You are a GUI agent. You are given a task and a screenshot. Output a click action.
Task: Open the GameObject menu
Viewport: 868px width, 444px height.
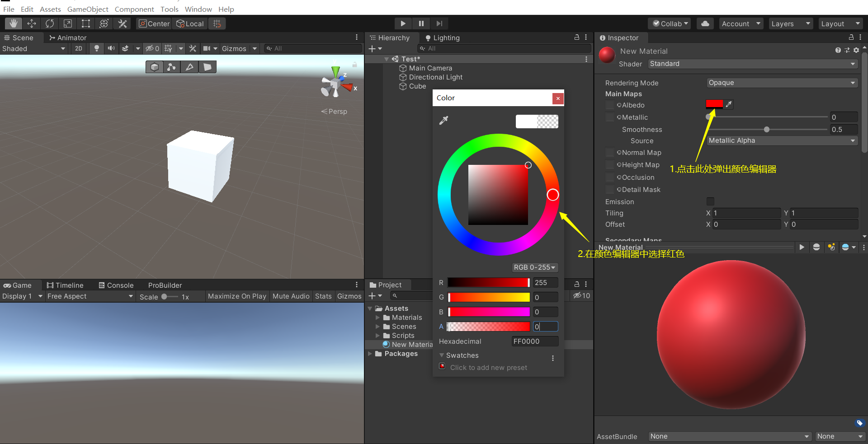pos(88,9)
